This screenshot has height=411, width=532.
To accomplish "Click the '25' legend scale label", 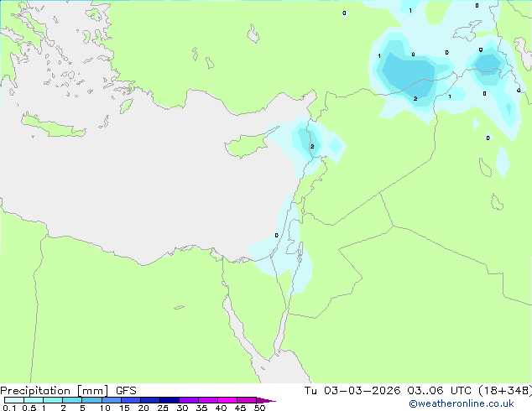I will 163,408.
